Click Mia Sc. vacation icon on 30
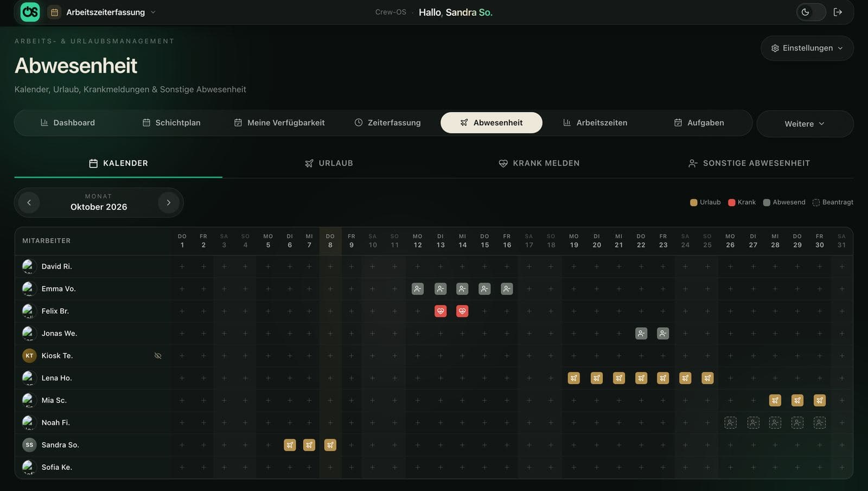The height and width of the screenshot is (491, 868). click(x=820, y=400)
